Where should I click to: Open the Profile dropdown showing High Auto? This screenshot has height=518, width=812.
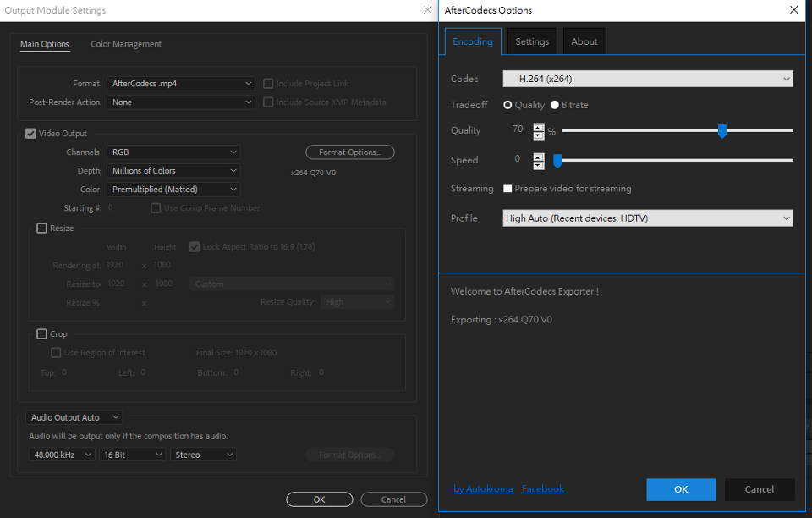tap(648, 218)
